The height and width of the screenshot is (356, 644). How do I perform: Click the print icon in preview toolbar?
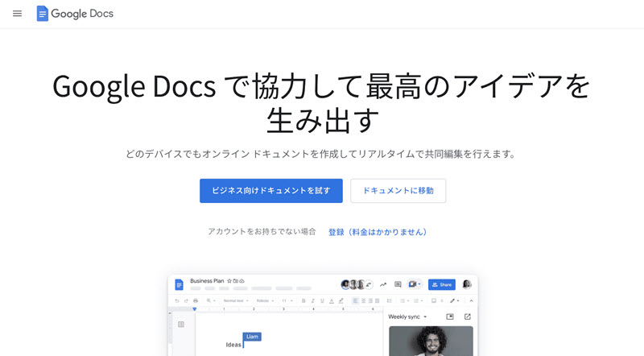pyautogui.click(x=196, y=300)
